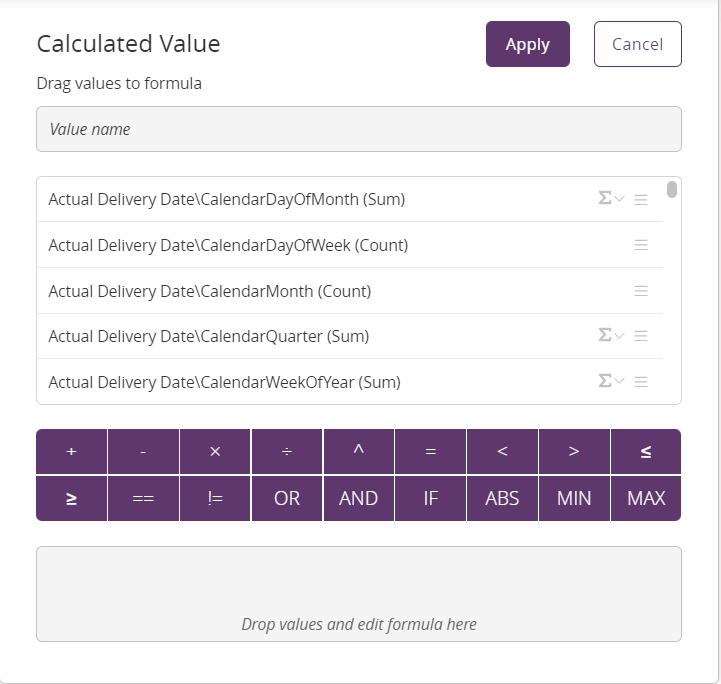Click the plus operator button
Screen dimensions: 721x684
click(x=71, y=452)
